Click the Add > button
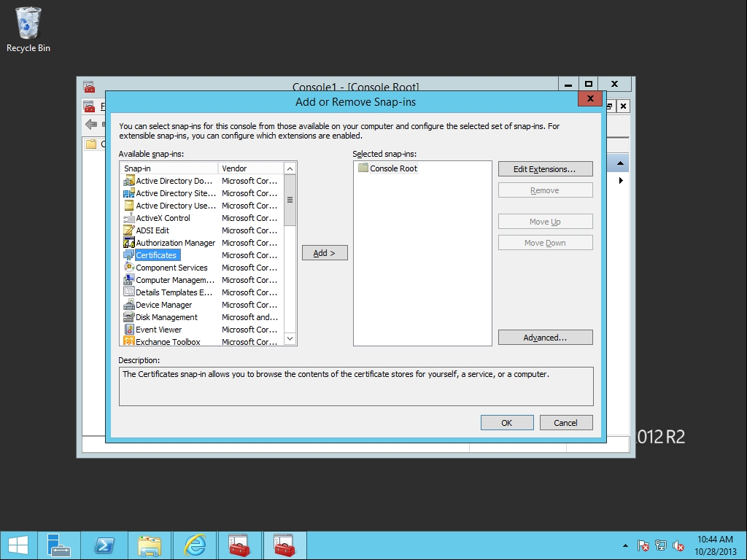The width and height of the screenshot is (747, 560). pyautogui.click(x=325, y=253)
